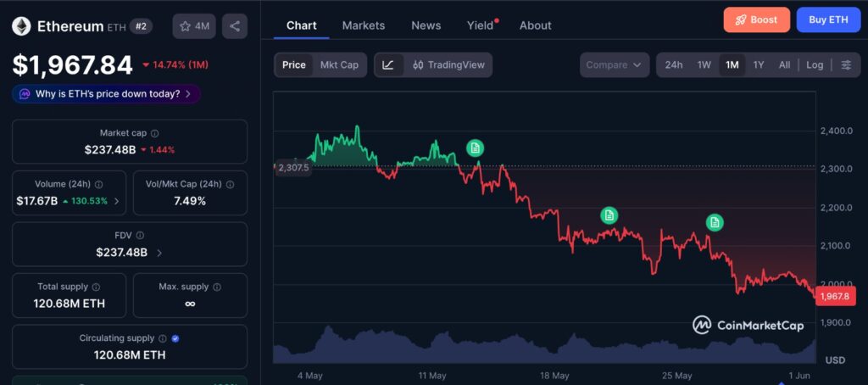868x385 pixels.
Task: Click the rocket Boost button
Action: pos(756,20)
